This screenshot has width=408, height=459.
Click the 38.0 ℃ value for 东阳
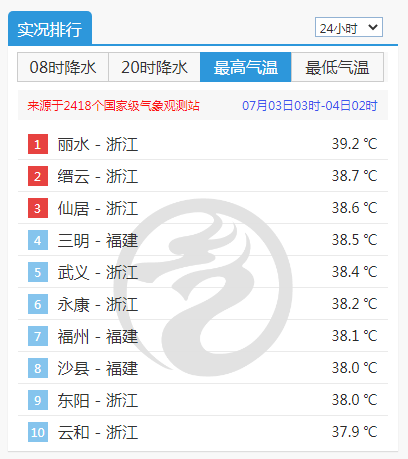354,400
